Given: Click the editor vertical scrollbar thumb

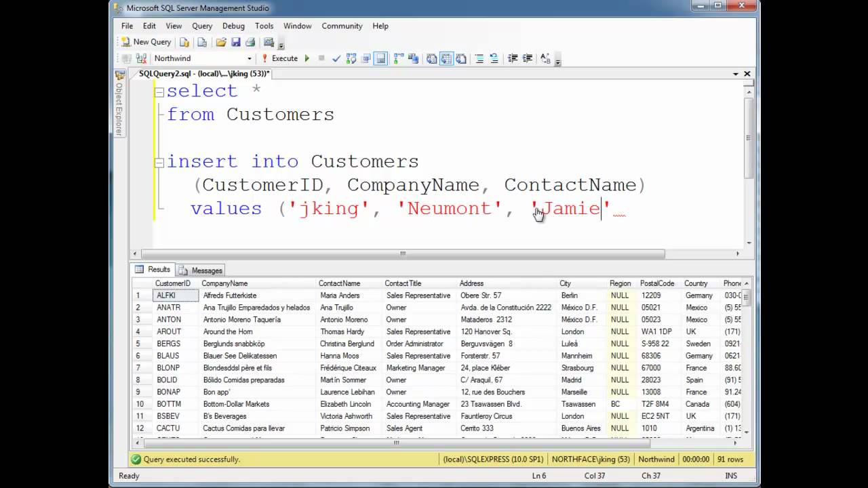Looking at the screenshot, I should (x=749, y=138).
